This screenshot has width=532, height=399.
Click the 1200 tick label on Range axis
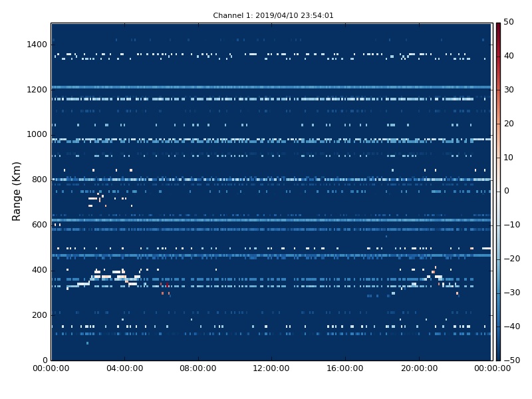pos(37,90)
